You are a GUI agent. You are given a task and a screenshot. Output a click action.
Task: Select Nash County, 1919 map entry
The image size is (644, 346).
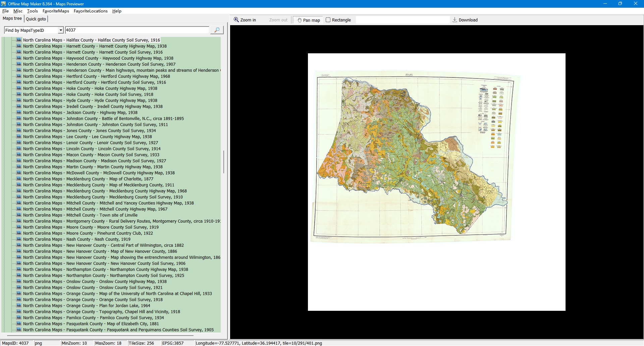click(76, 239)
